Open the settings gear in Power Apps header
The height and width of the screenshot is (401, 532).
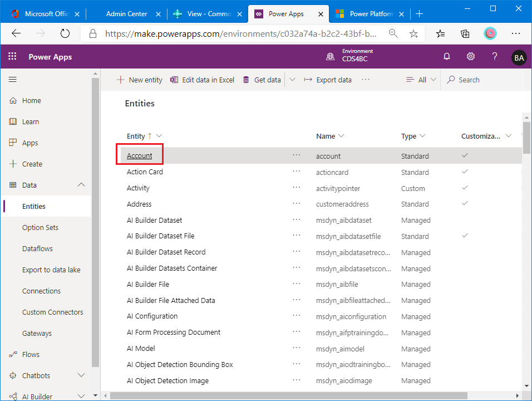(x=471, y=56)
